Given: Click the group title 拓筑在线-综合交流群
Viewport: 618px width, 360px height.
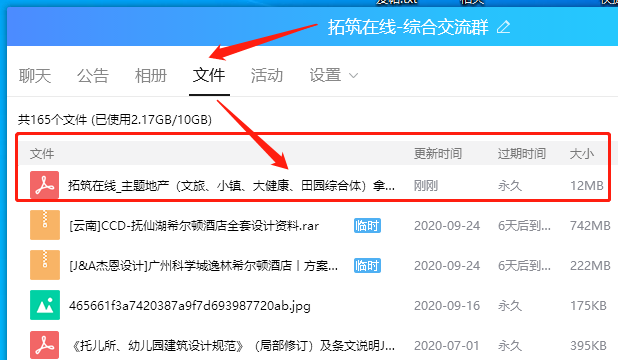Looking at the screenshot, I should 408,27.
